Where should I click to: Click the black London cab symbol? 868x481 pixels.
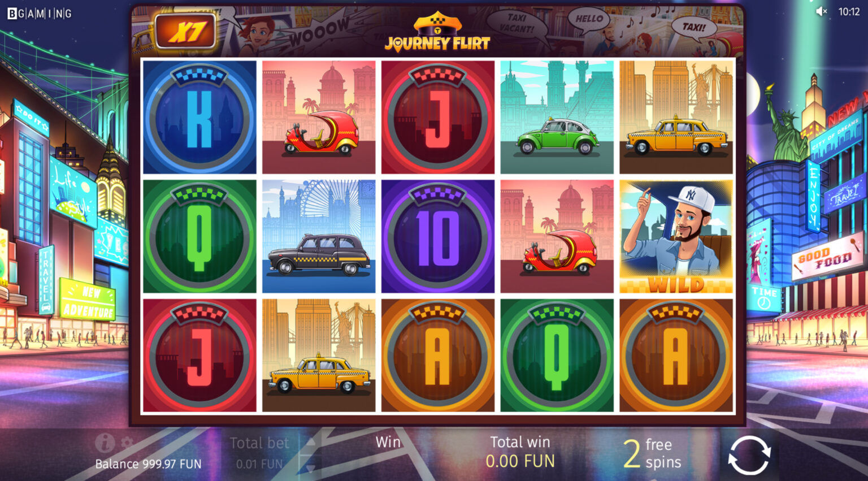(319, 236)
